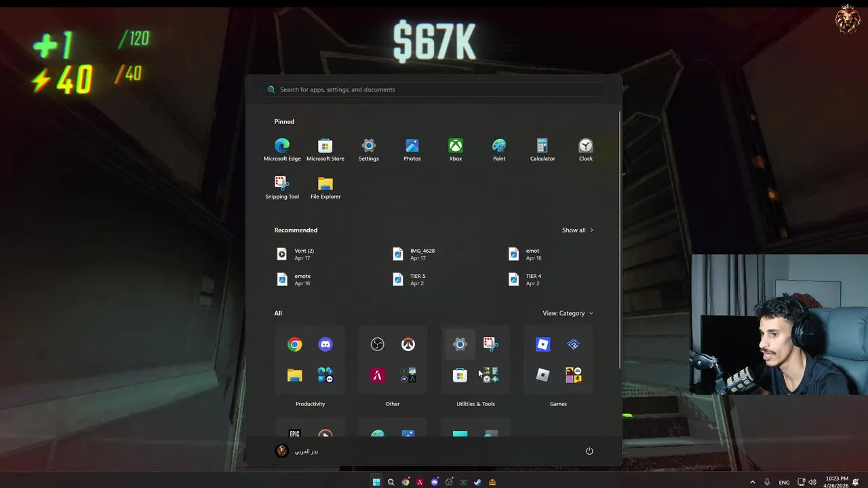
Task: Open the Calculator app
Action: 542,150
